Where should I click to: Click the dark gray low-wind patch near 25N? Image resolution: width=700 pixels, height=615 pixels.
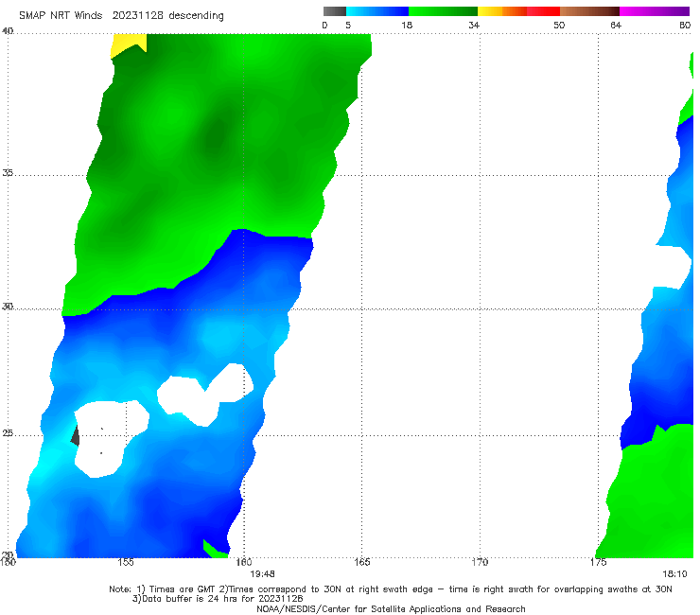point(76,436)
